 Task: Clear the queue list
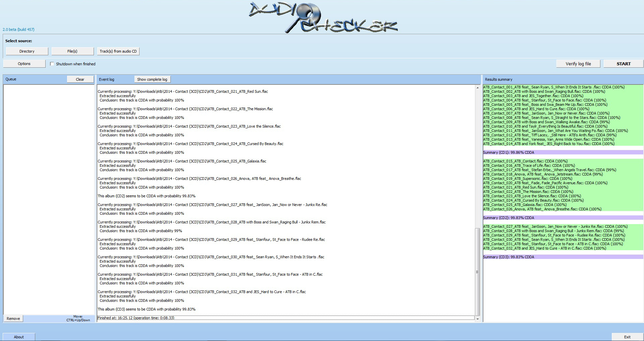tap(80, 79)
